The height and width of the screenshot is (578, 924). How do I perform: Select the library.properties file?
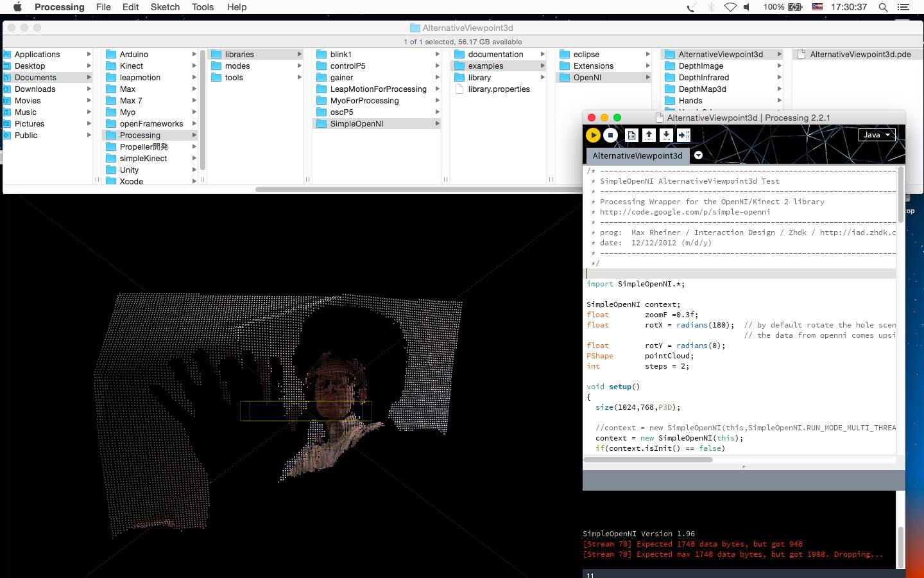(499, 89)
